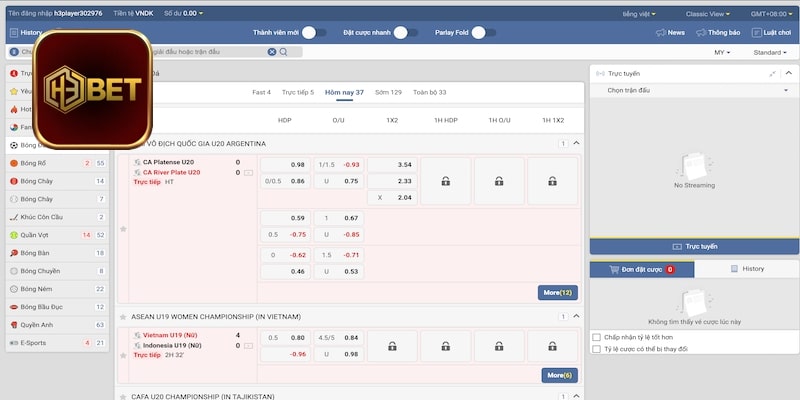The image size is (800, 400).
Task: Click CA River Plate U20 team name
Action: pyautogui.click(x=171, y=172)
